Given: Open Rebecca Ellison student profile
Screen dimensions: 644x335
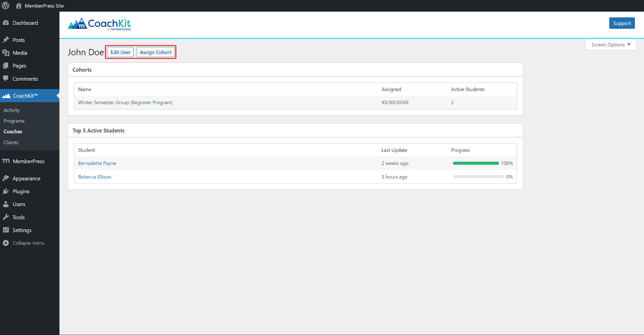Looking at the screenshot, I should point(95,177).
